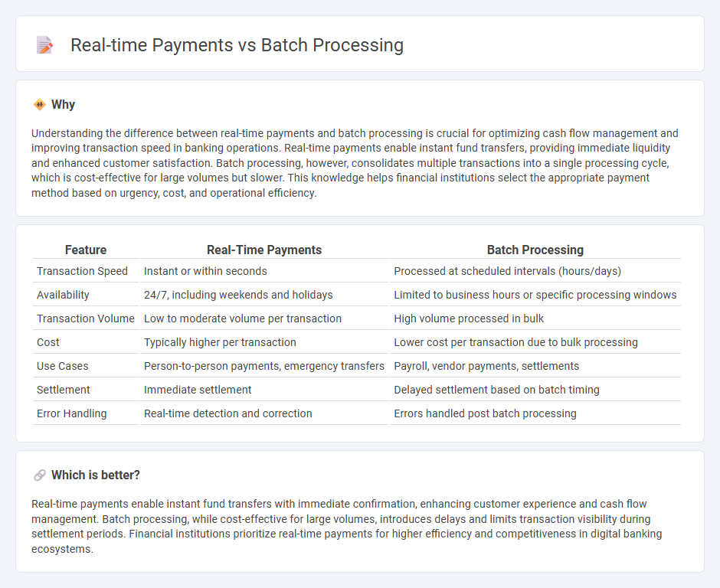Image resolution: width=720 pixels, height=588 pixels.
Task: Click the Feature column header
Action: (x=86, y=250)
